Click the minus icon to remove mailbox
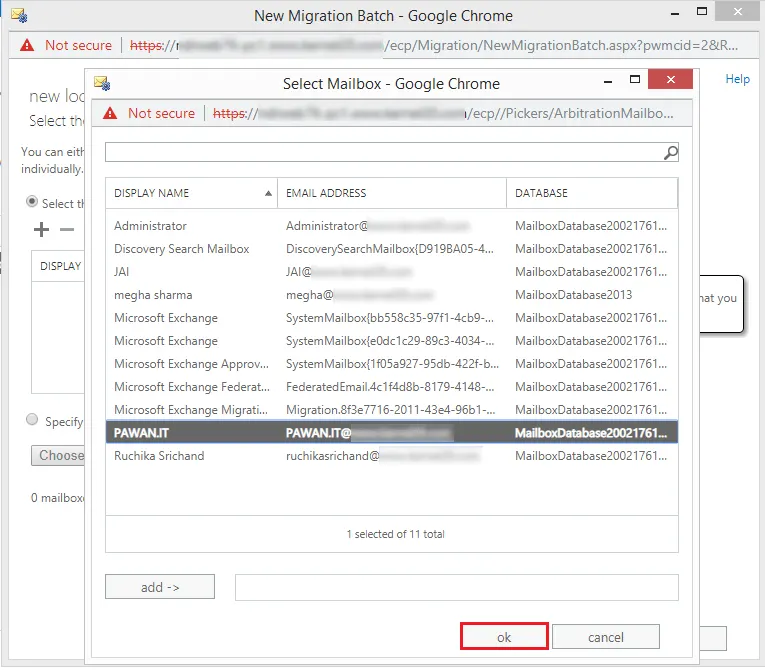 pos(67,229)
